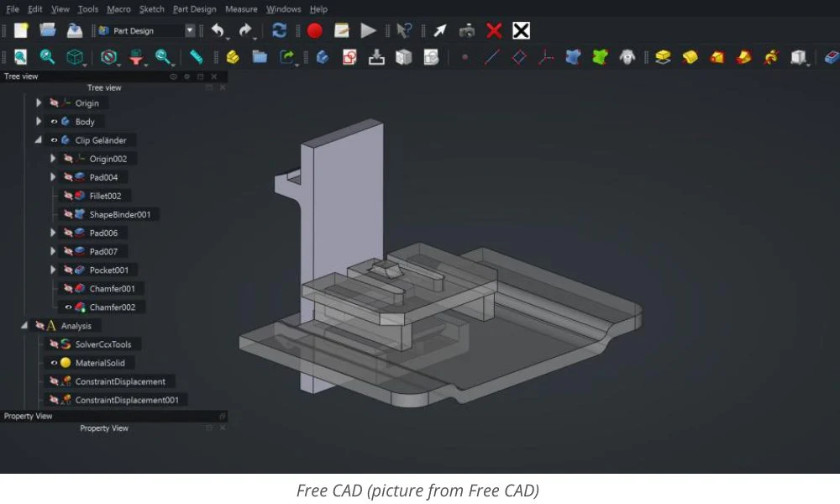Select ConstraintDisplacement001 in the tree
The width and height of the screenshot is (840, 504).
coord(128,400)
